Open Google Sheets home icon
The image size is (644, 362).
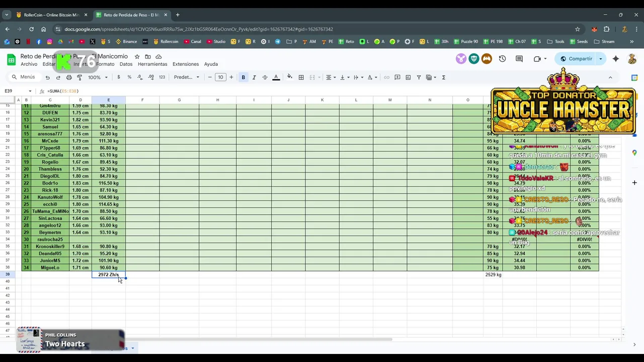[x=11, y=60]
